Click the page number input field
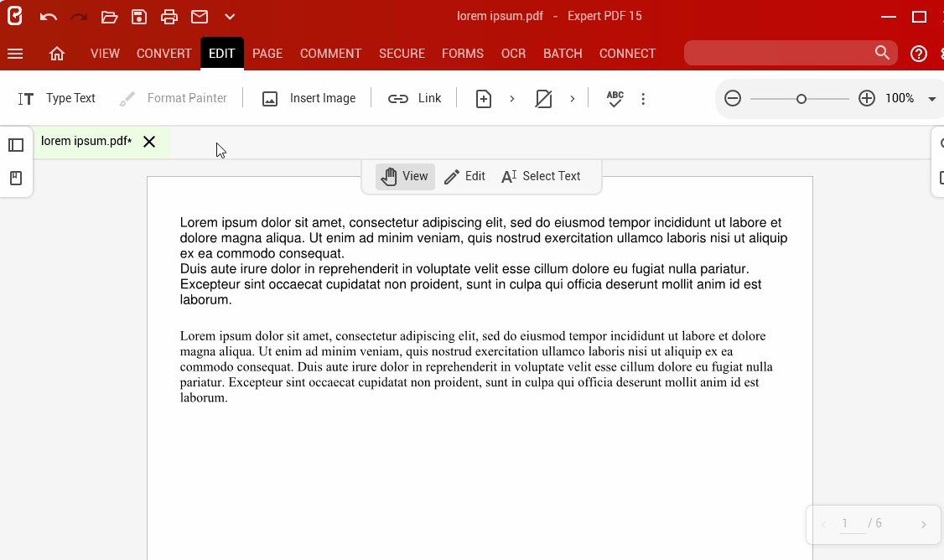Viewport: 944px width, 560px height. [x=852, y=524]
